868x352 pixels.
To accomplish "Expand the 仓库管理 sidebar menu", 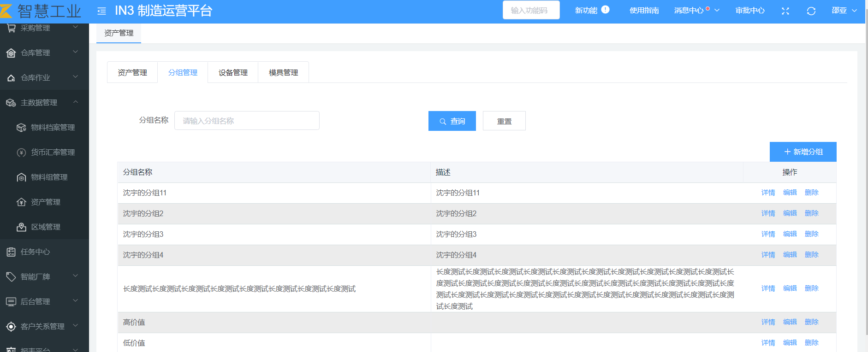I will (x=76, y=53).
